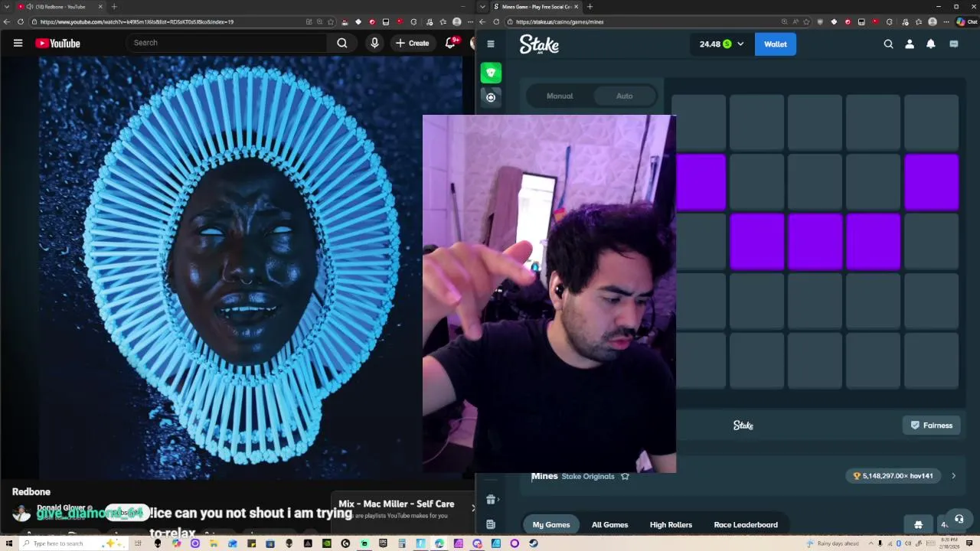
Task: Switch to the Mines Game browser tab
Action: click(536, 6)
